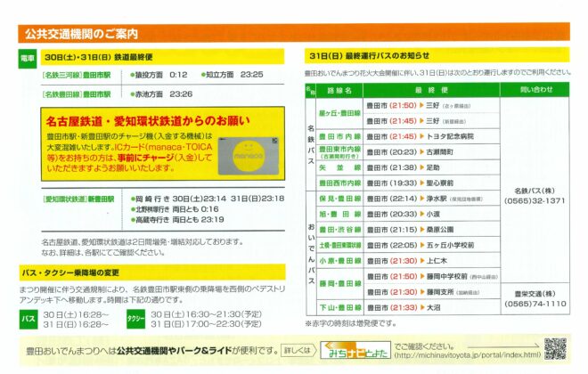Click the 岡崎行き departure times line
This screenshot has width=588, height=374.
(x=208, y=199)
